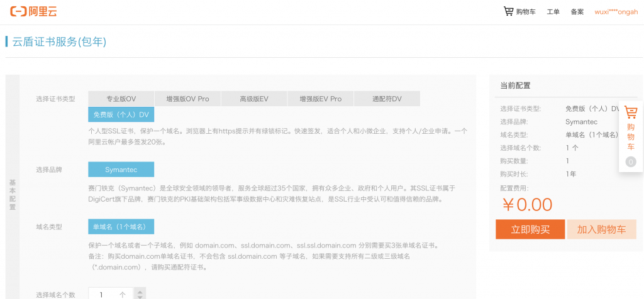Click the 购买时长 1年 summary value
This screenshot has width=644, height=299.
[571, 174]
